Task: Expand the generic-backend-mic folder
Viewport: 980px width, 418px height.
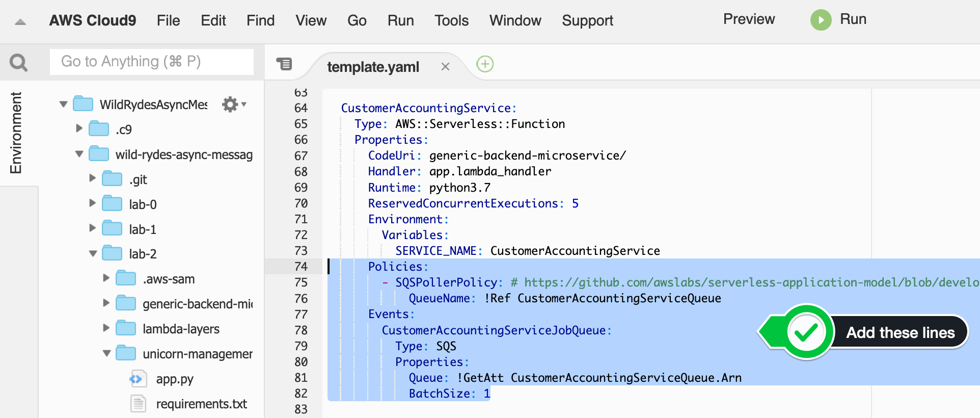Action: pyautogui.click(x=106, y=303)
